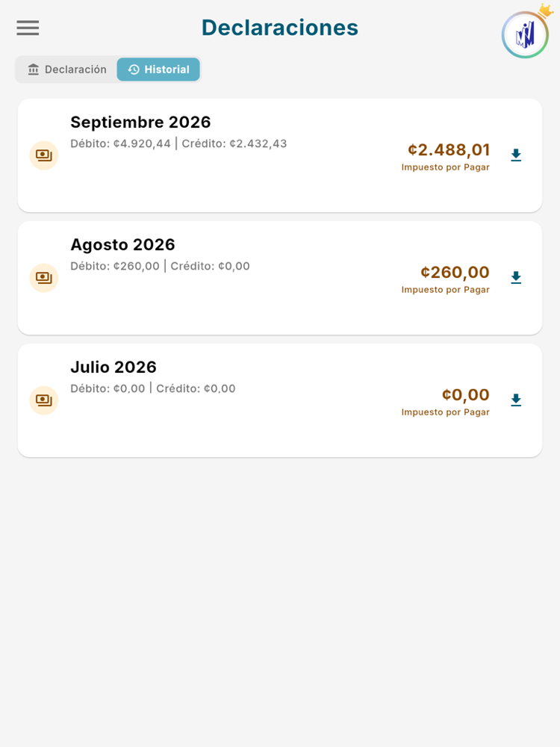Open the hamburger navigation menu
The height and width of the screenshot is (747, 560).
(28, 28)
